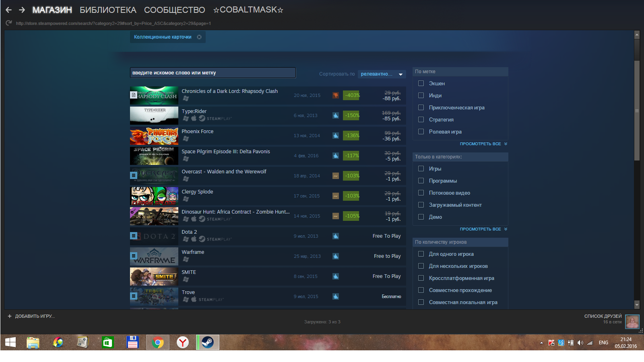Click the Windows platform icon under Phoenix Force
644x362 pixels.
[186, 138]
